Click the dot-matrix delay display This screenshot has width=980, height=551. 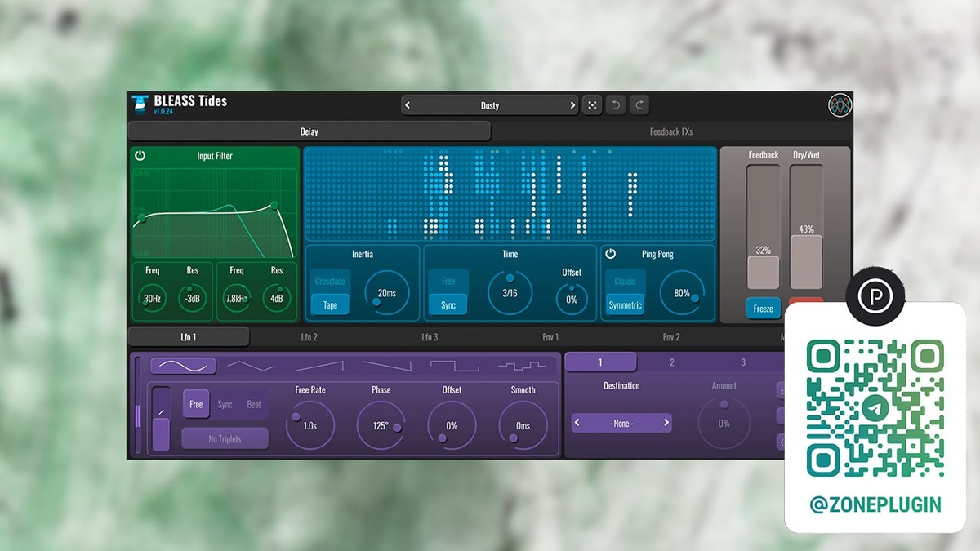510,194
